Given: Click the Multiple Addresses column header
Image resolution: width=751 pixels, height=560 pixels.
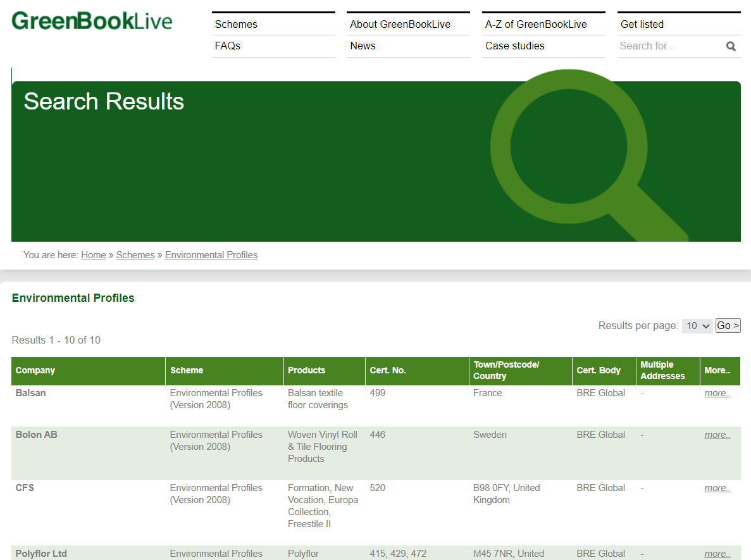Looking at the screenshot, I should pos(667,371).
